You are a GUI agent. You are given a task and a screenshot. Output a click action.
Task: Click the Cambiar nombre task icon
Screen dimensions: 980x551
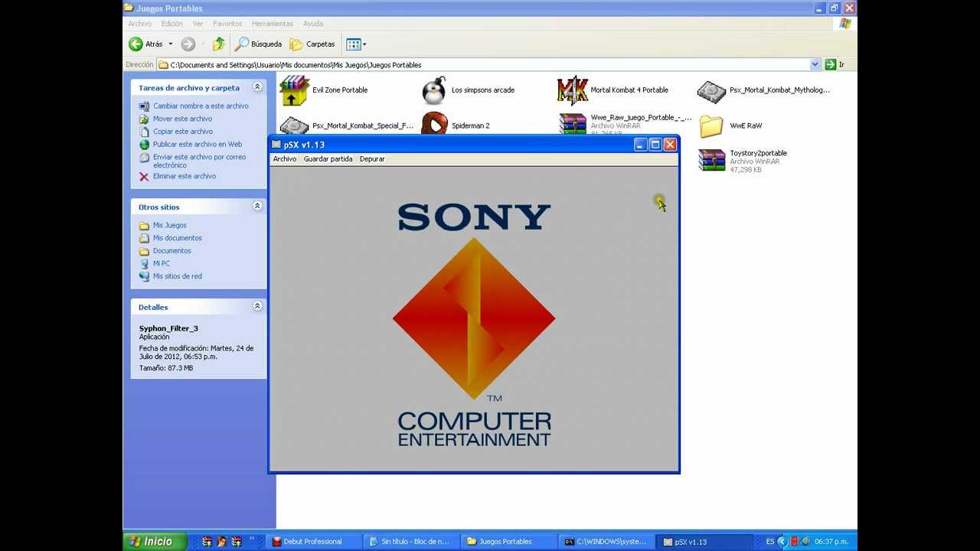144,106
